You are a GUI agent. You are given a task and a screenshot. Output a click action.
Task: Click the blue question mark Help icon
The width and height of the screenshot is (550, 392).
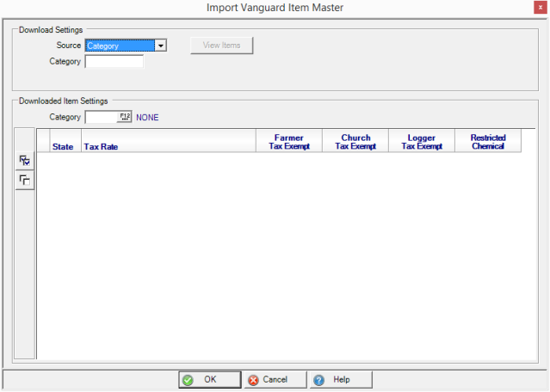(318, 380)
